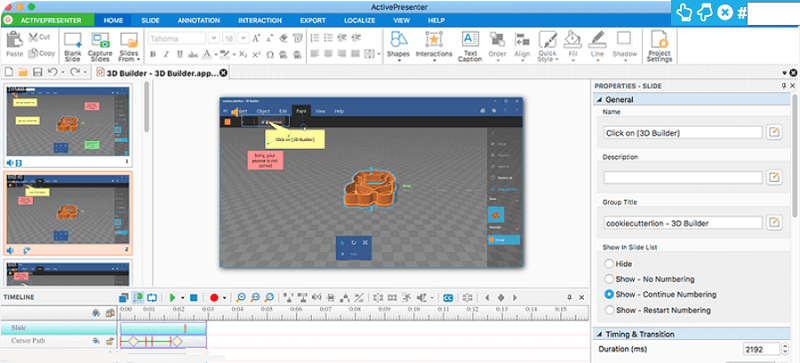Image resolution: width=800 pixels, height=363 pixels.
Task: Select Show - Continue Numbering
Action: coord(609,295)
